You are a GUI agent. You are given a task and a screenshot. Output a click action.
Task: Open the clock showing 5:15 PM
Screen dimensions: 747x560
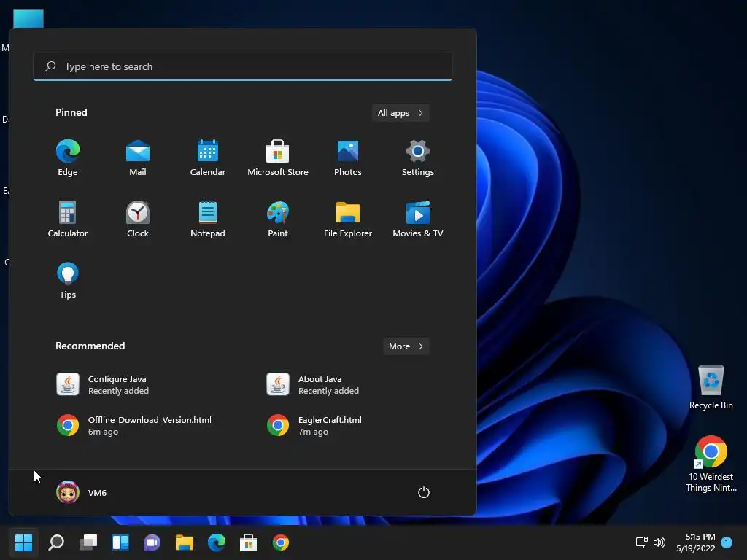coord(695,542)
